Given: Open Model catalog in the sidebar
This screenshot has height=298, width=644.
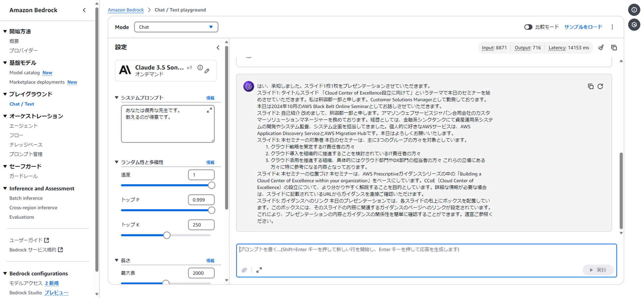Looking at the screenshot, I should [24, 72].
